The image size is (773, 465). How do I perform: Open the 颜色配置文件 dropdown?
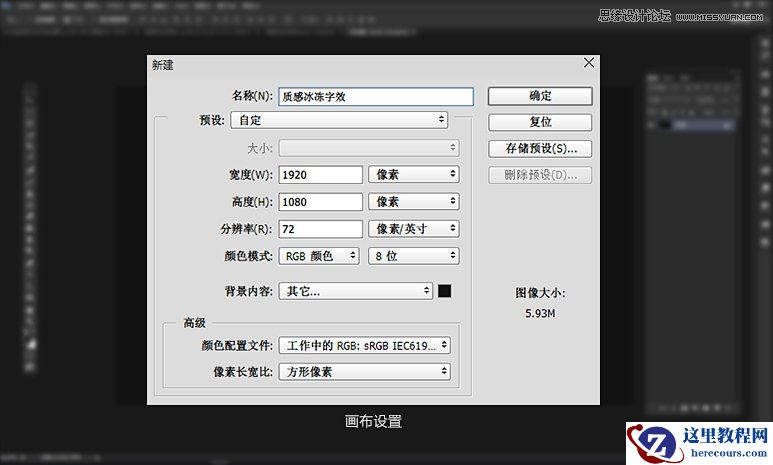[x=365, y=345]
